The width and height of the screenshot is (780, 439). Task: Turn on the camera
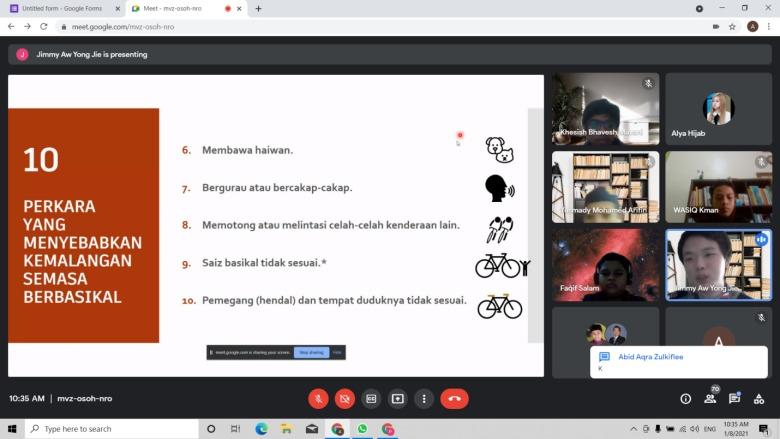[345, 398]
